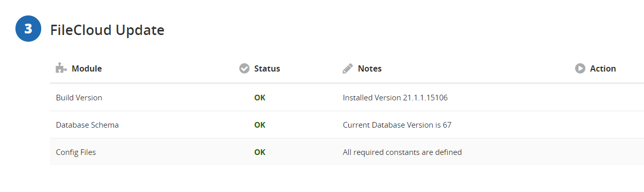Select the Database Schema row label
Screen dimensions: 644x192
87,125
